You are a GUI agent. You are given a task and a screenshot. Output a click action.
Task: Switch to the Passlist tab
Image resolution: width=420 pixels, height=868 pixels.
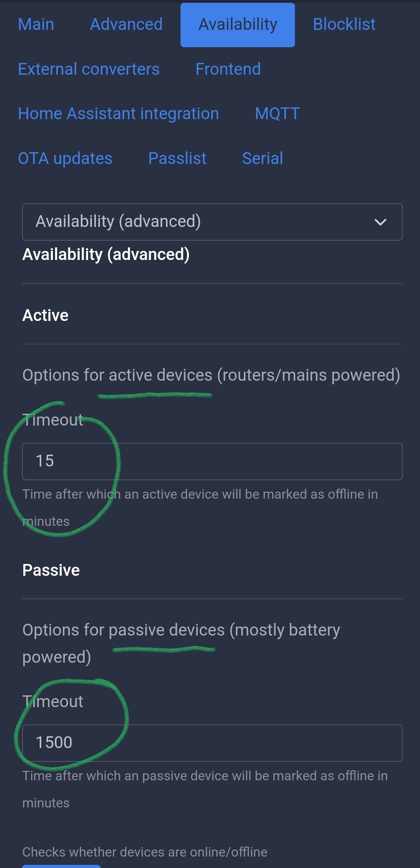(x=177, y=158)
